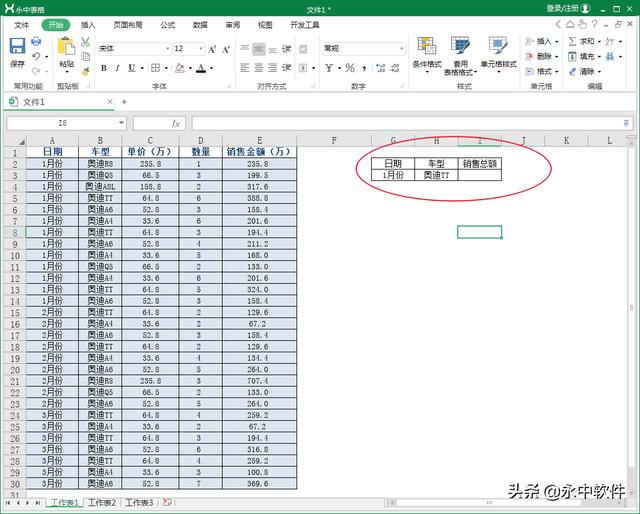
Task: Click the scissors cut icon
Action: point(85,42)
